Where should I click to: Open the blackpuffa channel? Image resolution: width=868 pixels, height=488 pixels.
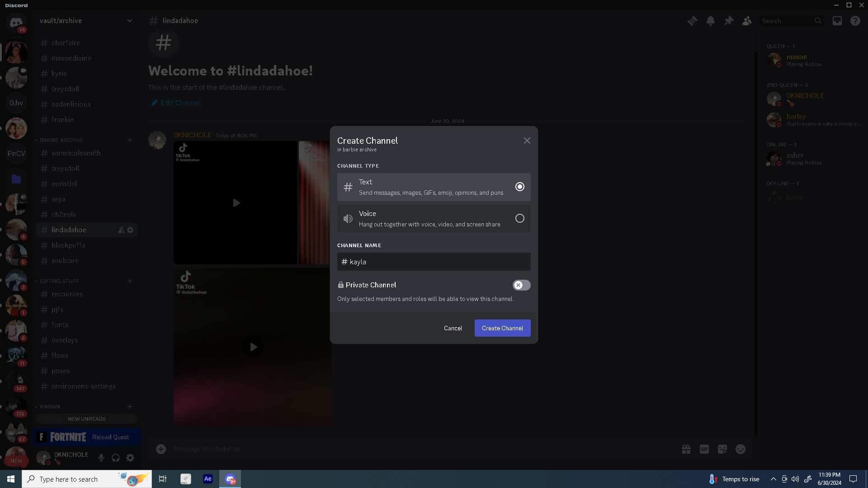(87, 245)
